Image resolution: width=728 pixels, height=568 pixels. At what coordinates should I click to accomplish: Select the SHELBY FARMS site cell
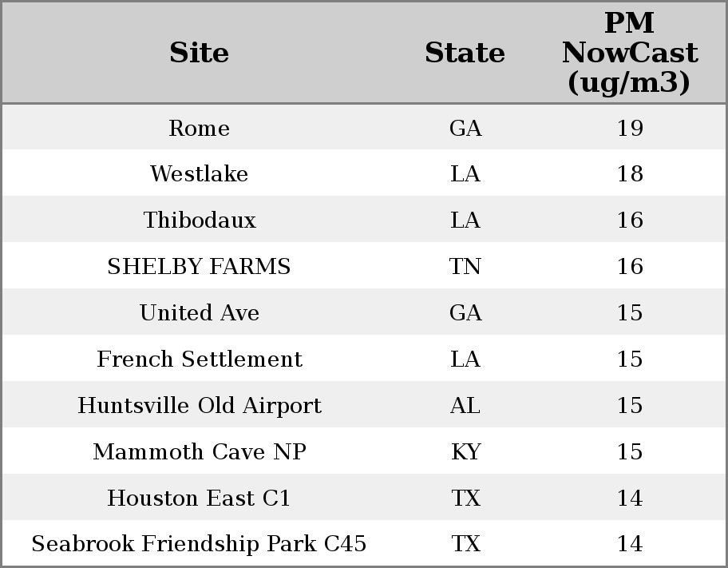click(199, 266)
